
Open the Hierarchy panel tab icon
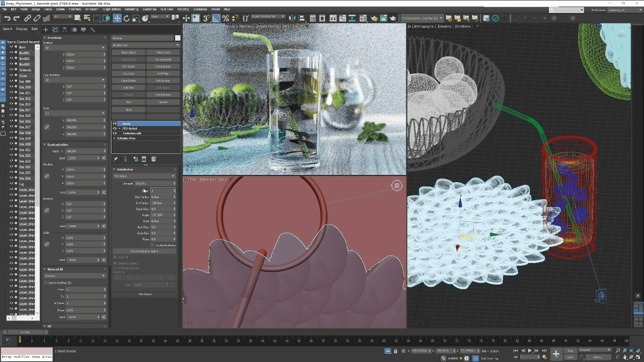[64, 29]
